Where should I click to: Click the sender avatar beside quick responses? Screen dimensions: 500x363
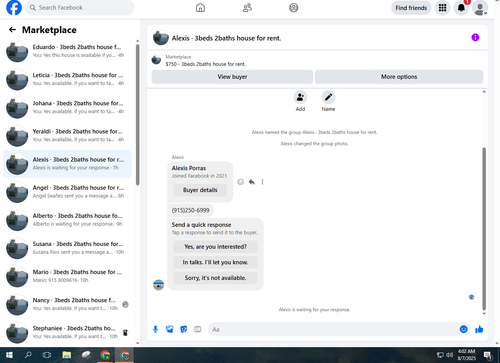click(x=158, y=285)
